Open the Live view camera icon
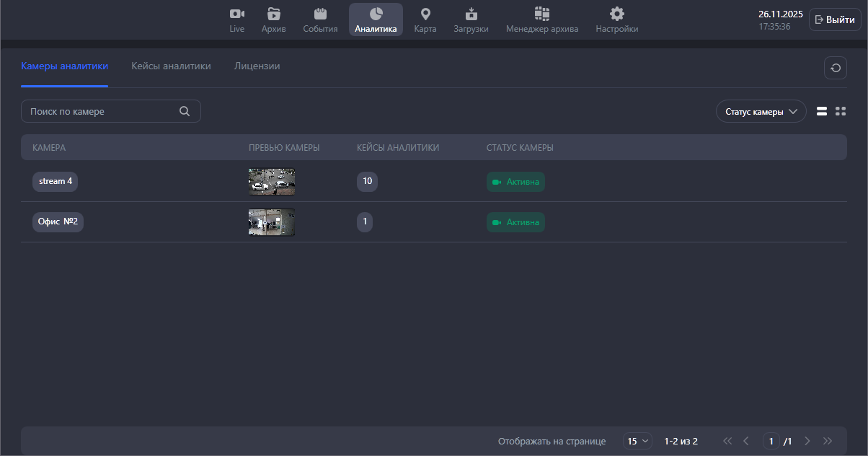868x456 pixels. coord(237,14)
